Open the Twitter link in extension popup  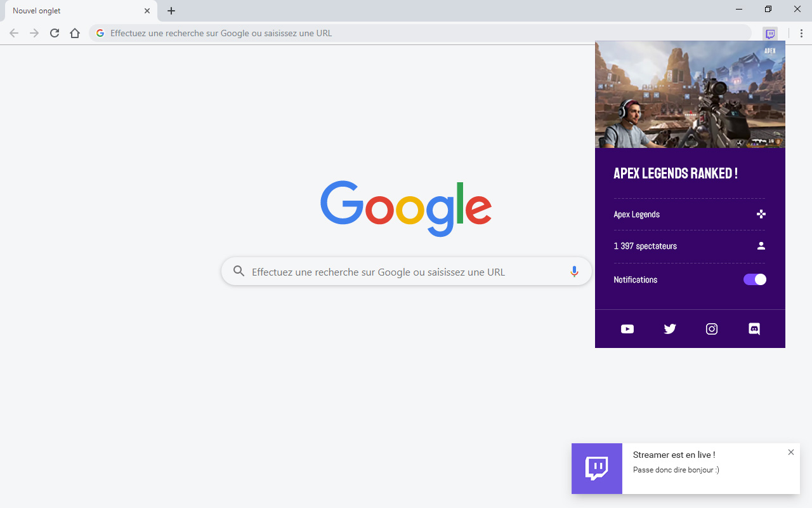[x=670, y=329]
